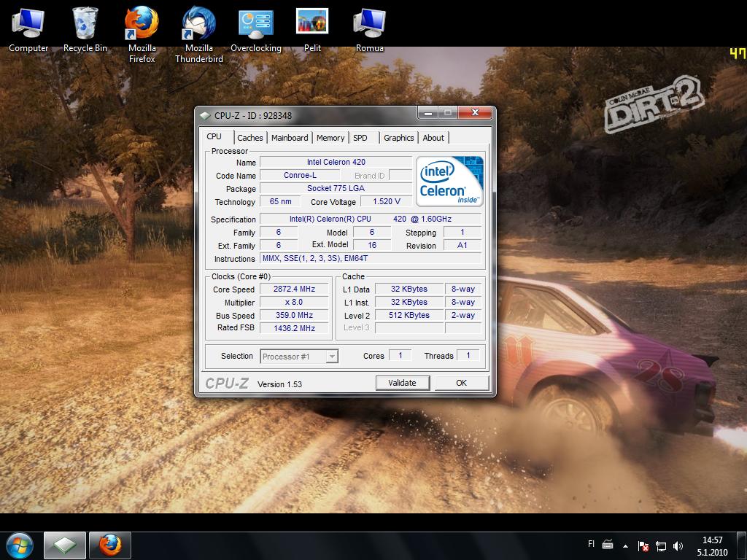Click the Cores count field
747x560 pixels.
point(400,355)
